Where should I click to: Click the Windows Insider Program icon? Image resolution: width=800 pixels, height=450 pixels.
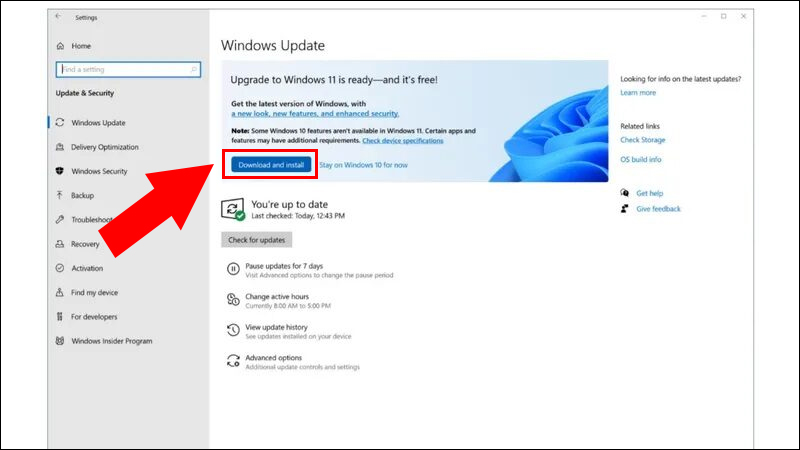point(60,341)
